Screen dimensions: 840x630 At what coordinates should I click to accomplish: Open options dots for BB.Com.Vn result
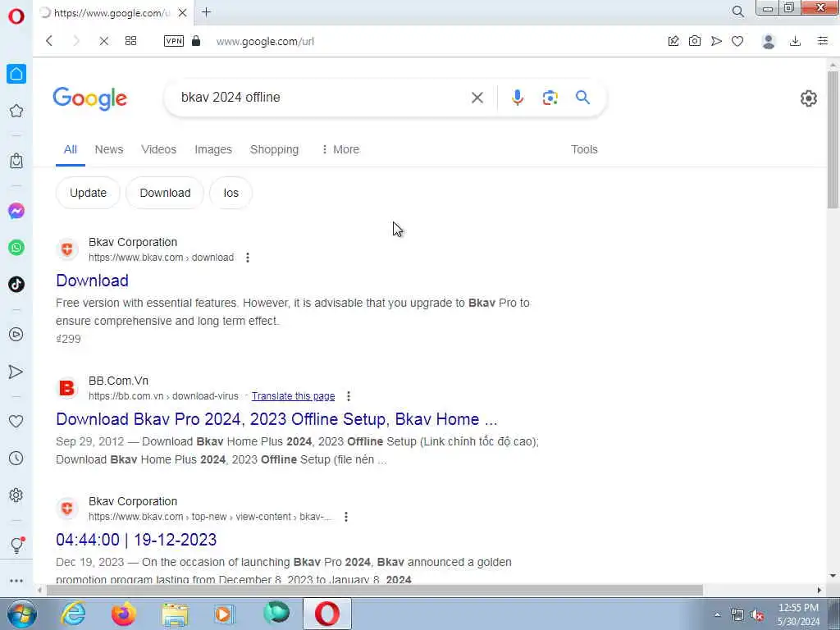point(349,396)
